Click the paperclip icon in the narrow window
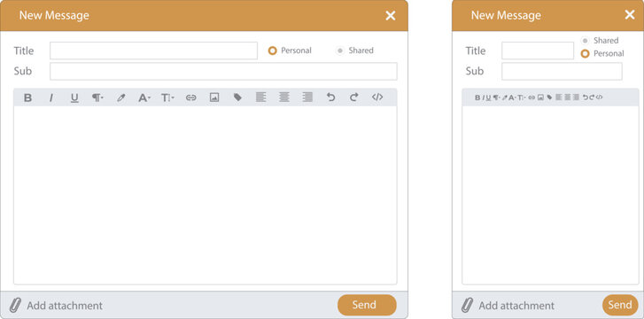Image resolution: width=644 pixels, height=319 pixels. (467, 306)
